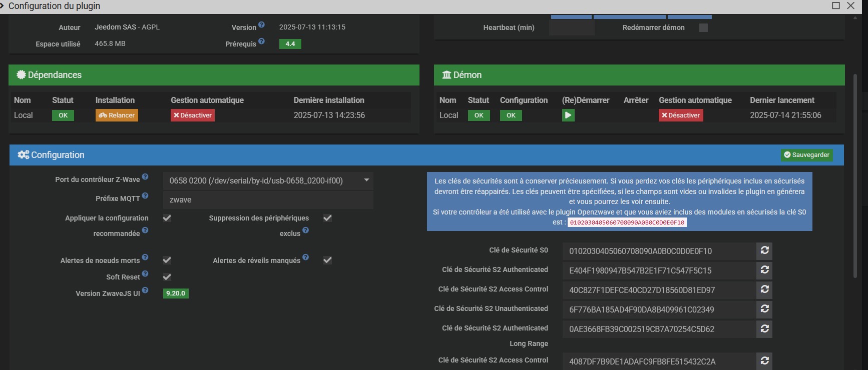
Task: Show help icon next to Version ZwaveJS UI
Action: tap(145, 290)
